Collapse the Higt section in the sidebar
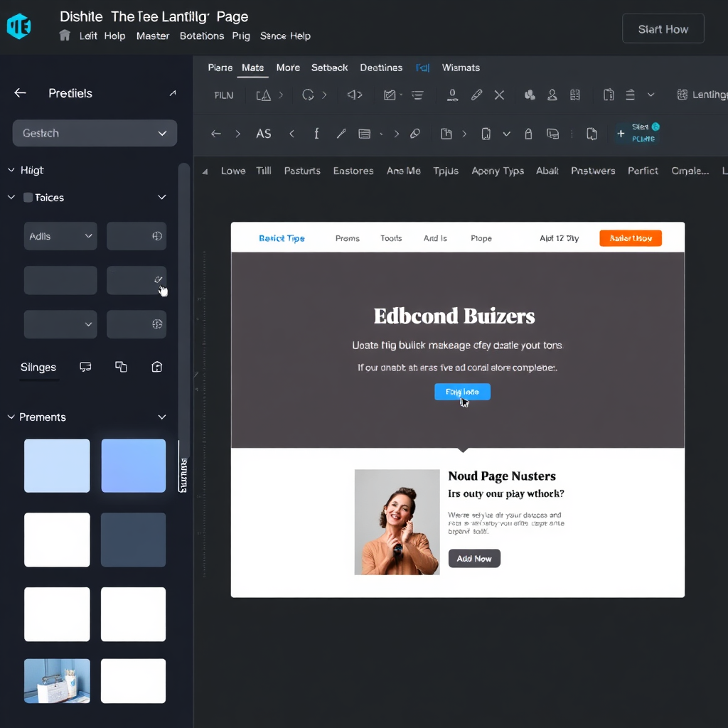728x728 pixels. coord(10,170)
